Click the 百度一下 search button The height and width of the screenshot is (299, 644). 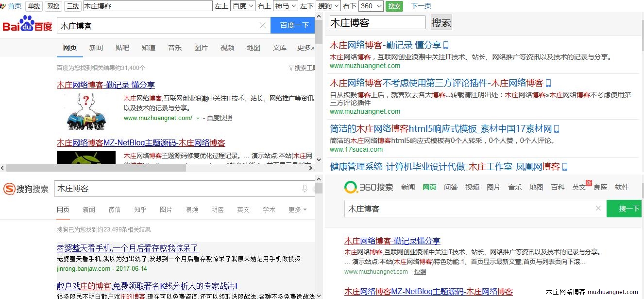click(x=293, y=25)
